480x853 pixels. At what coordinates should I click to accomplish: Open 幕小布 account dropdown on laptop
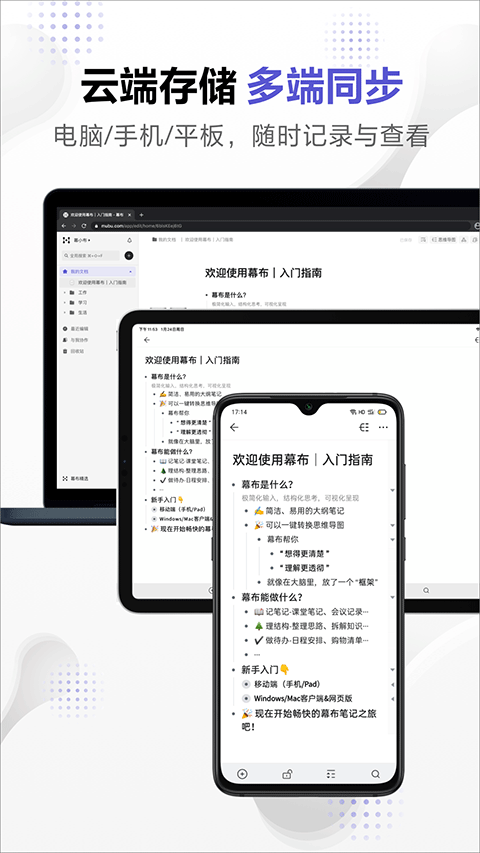82,240
